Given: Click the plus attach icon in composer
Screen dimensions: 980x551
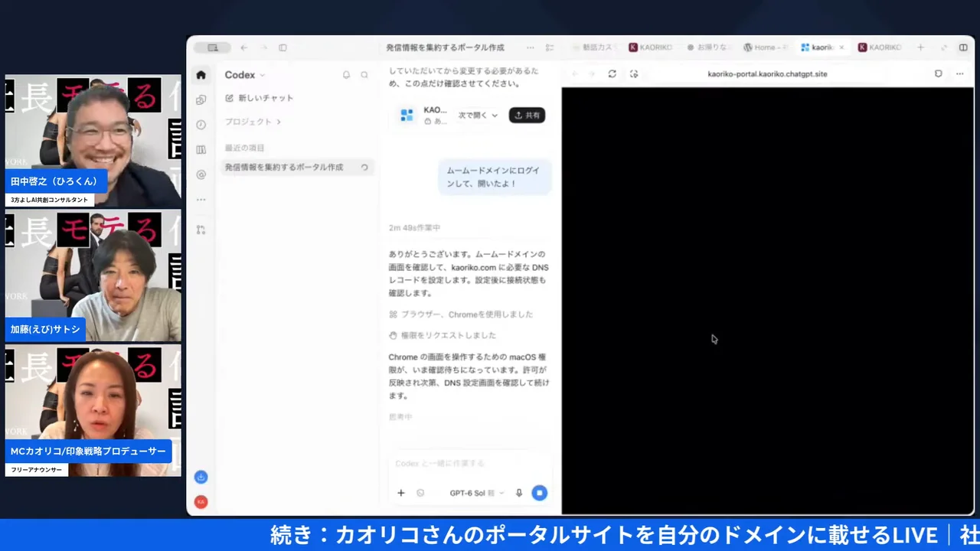Looking at the screenshot, I should tap(400, 493).
